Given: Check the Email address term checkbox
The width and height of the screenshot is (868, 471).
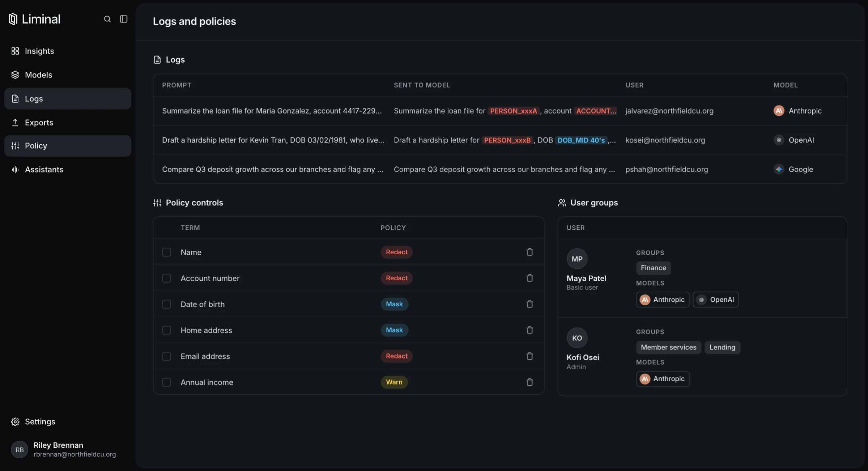Looking at the screenshot, I should point(166,356).
